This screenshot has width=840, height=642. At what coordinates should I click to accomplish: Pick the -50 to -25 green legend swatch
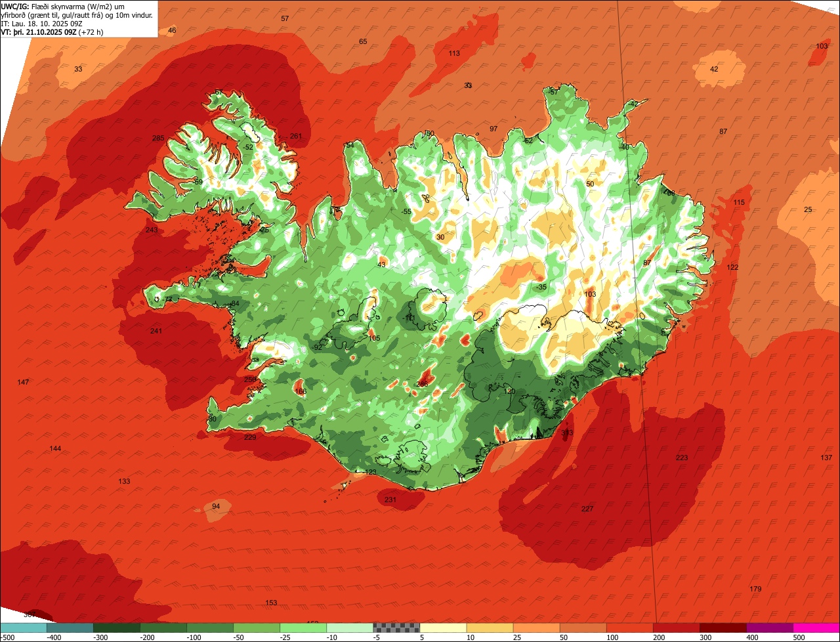pyautogui.click(x=257, y=628)
